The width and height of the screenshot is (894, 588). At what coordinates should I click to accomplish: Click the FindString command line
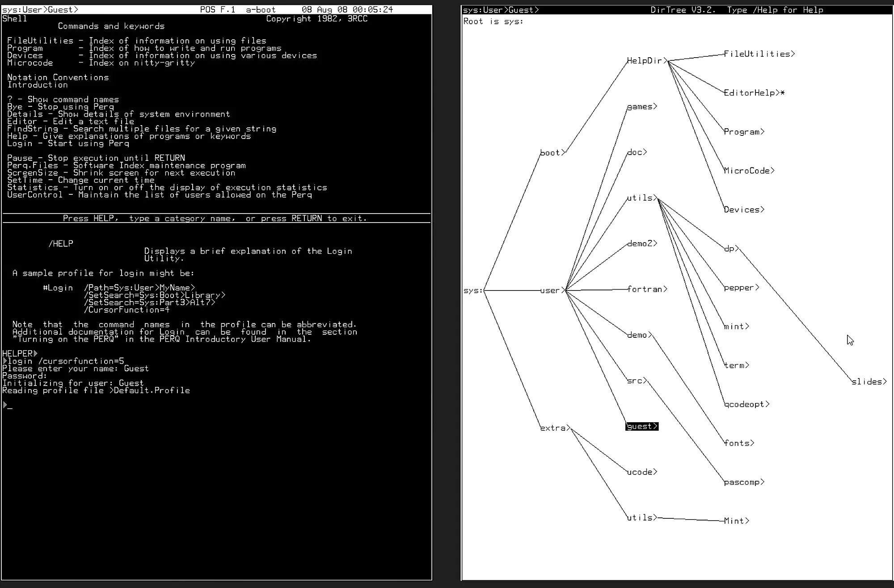(x=142, y=129)
